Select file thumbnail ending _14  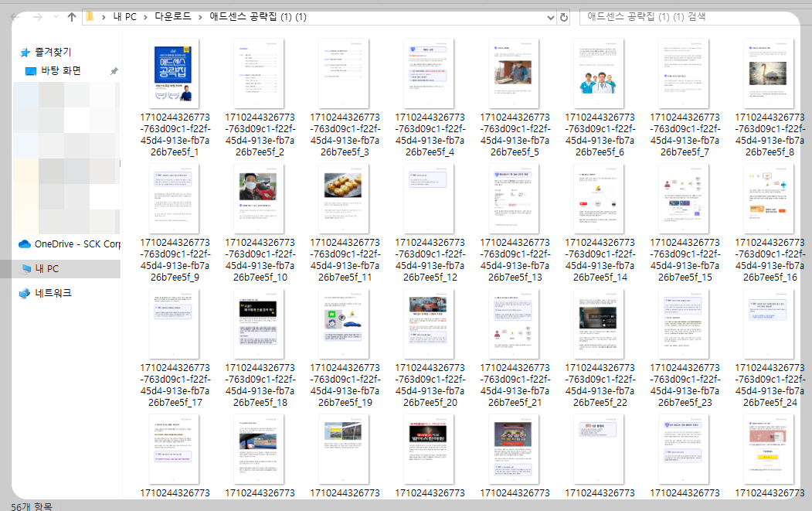(599, 199)
